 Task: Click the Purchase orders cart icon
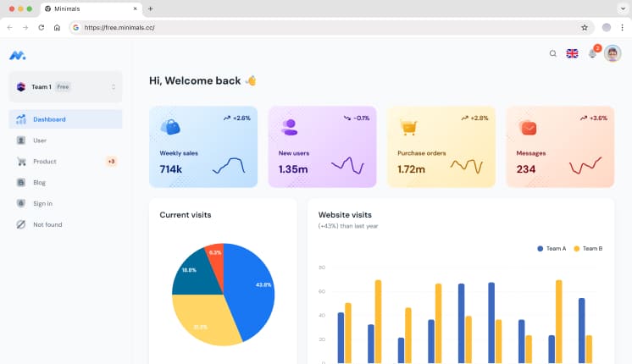coord(408,127)
